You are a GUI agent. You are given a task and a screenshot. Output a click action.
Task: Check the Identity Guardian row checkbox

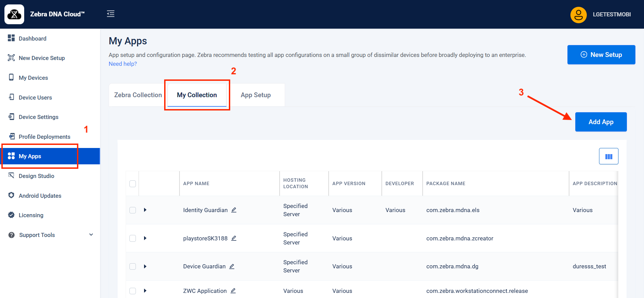[x=133, y=210]
